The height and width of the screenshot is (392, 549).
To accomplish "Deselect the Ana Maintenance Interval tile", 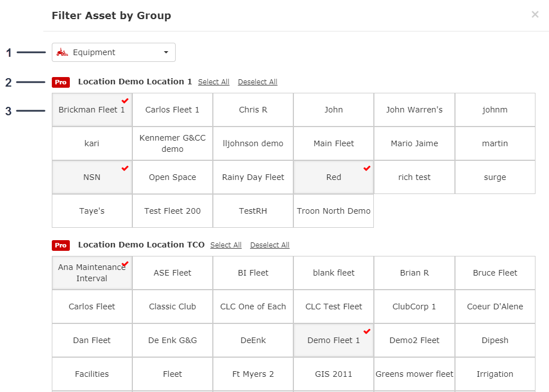I will point(92,273).
